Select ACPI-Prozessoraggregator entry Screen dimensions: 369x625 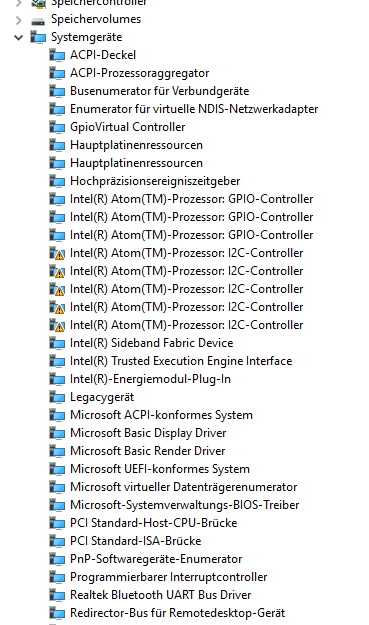point(139,73)
